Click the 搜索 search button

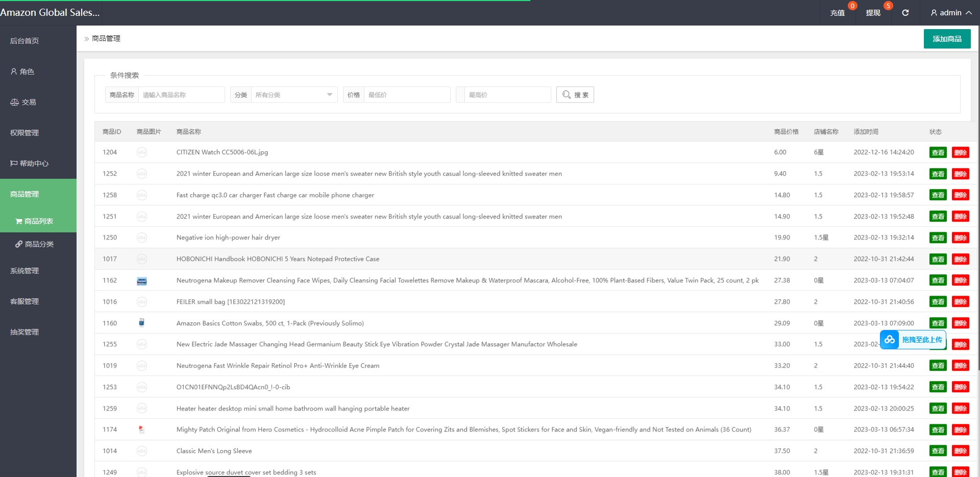[575, 95]
